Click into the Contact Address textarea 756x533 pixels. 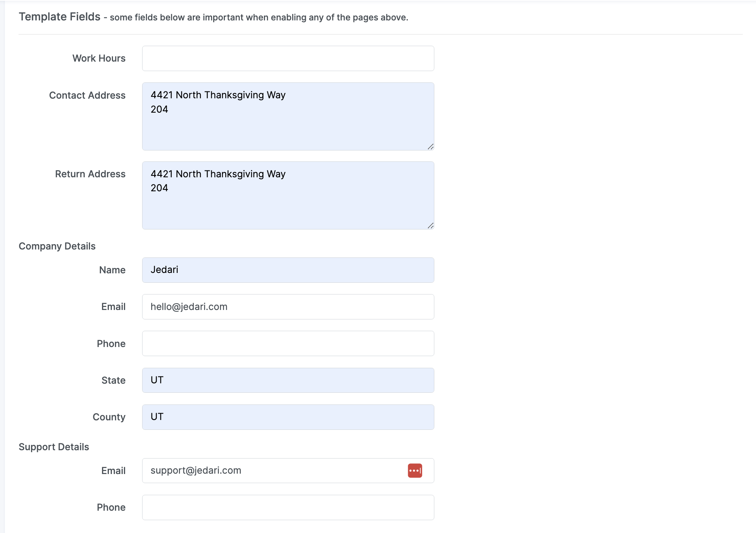tap(288, 116)
